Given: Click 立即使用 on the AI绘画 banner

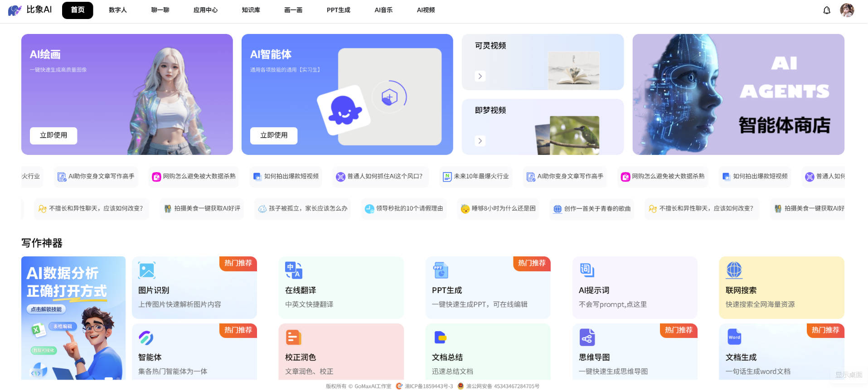Looking at the screenshot, I should coord(53,135).
